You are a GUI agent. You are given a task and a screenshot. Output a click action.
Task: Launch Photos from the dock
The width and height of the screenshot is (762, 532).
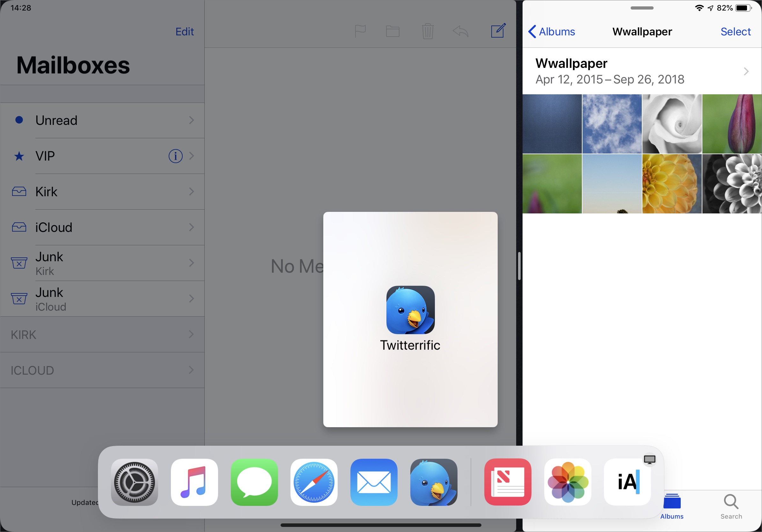click(568, 482)
